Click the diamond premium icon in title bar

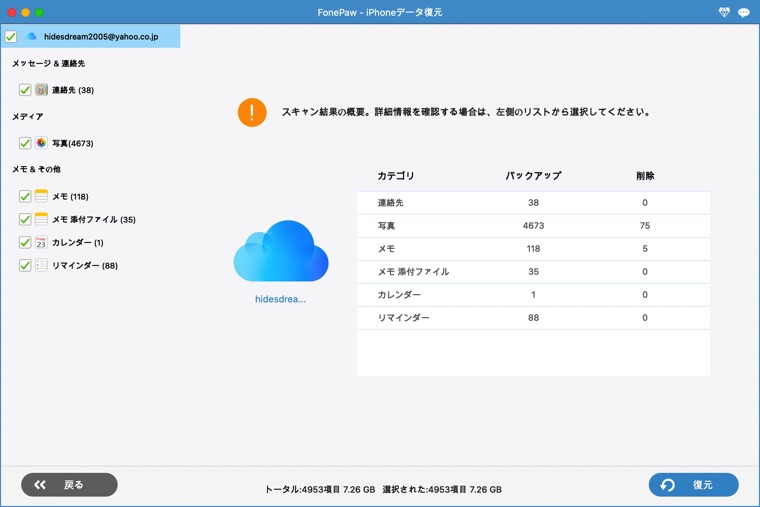pyautogui.click(x=724, y=13)
